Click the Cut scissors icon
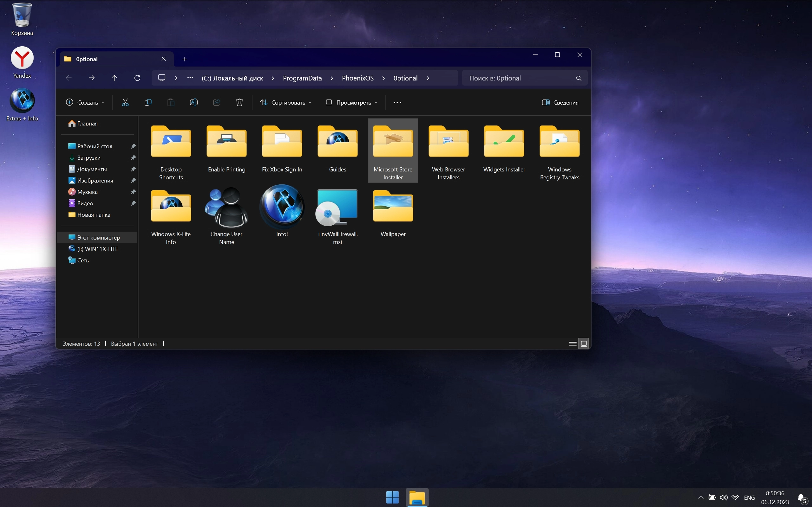Screen dimensions: 812x507 pyautogui.click(x=125, y=102)
